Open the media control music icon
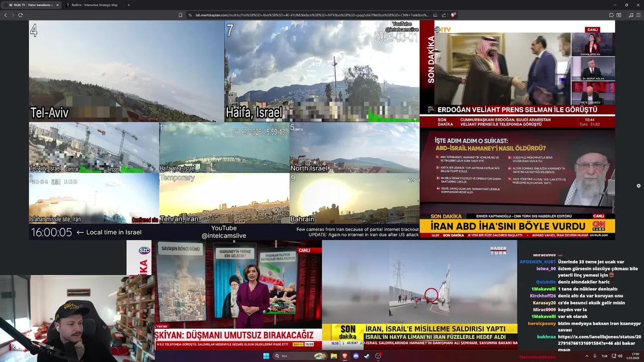The width and height of the screenshot is (644, 362). (631, 15)
